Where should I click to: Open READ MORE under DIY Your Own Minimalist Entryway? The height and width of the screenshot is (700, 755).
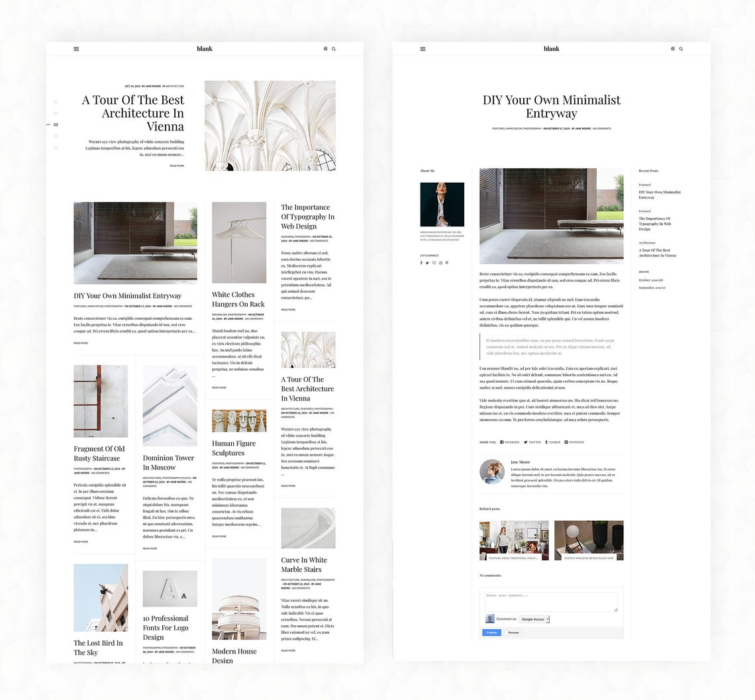point(79,343)
